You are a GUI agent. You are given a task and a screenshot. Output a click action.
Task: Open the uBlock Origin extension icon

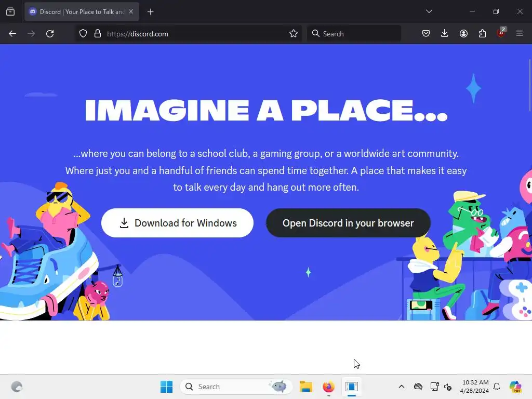coord(501,33)
